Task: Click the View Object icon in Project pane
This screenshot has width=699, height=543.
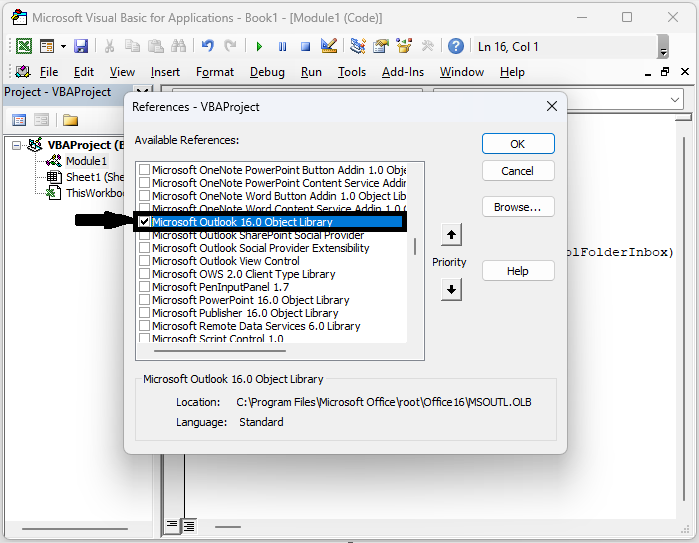Action: tap(41, 120)
